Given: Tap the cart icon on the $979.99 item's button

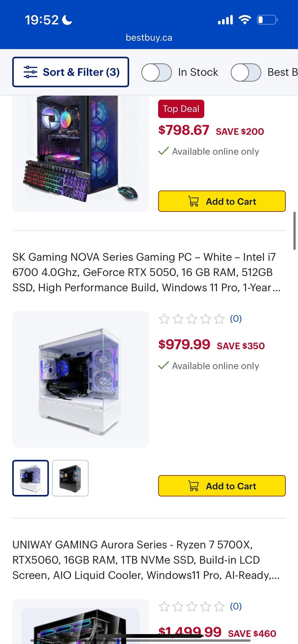Looking at the screenshot, I should [193, 486].
